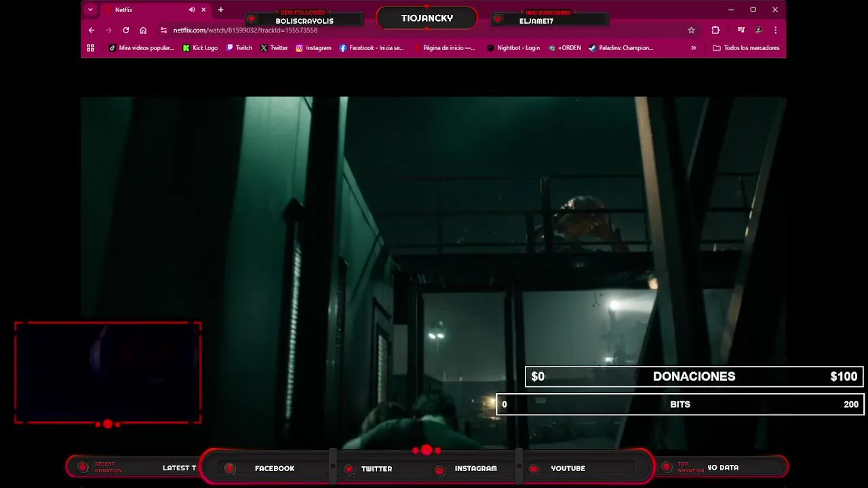Viewport: 868px width, 488px height.
Task: Click the YOUTUBE overlay label
Action: point(568,468)
